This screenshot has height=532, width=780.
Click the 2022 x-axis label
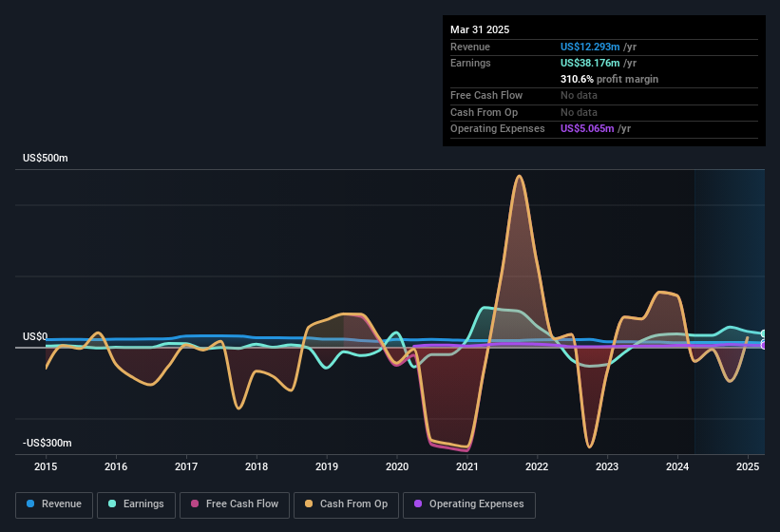point(537,466)
